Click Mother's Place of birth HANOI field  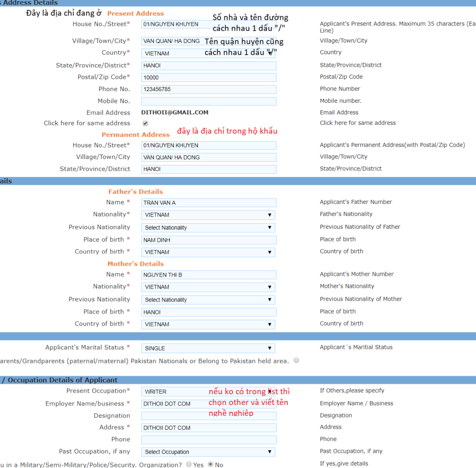(x=209, y=312)
